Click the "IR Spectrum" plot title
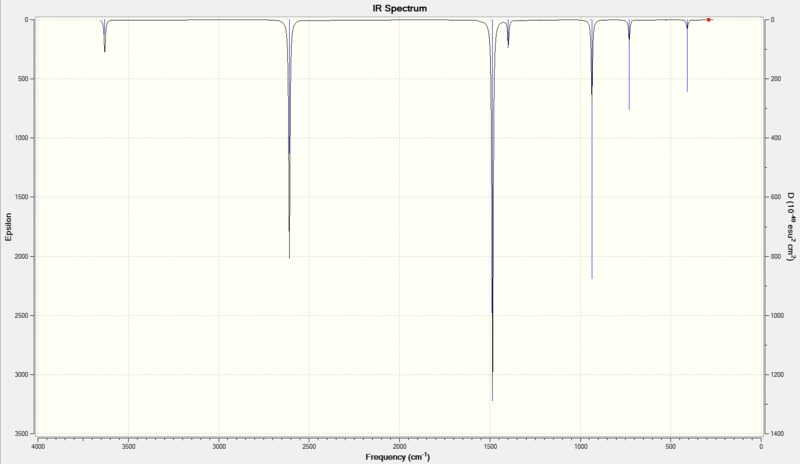 [x=399, y=8]
